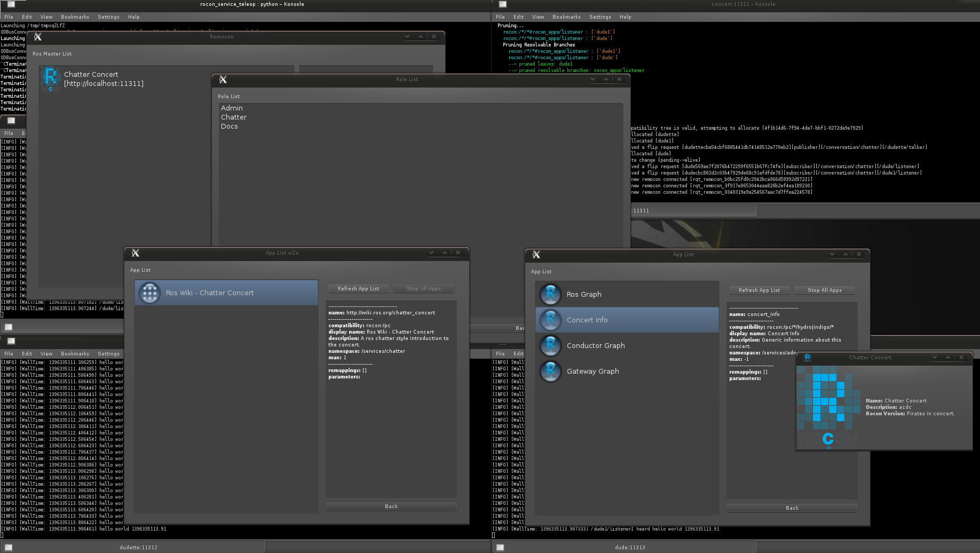Screen dimensions: 980x553
Task: Open the Settings menu in concert Konsole
Action: point(600,17)
